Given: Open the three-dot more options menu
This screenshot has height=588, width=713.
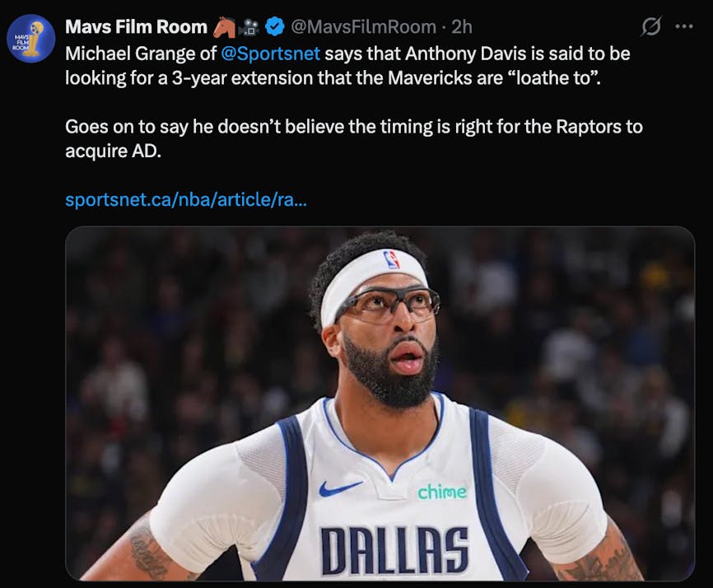Looking at the screenshot, I should pyautogui.click(x=684, y=27).
